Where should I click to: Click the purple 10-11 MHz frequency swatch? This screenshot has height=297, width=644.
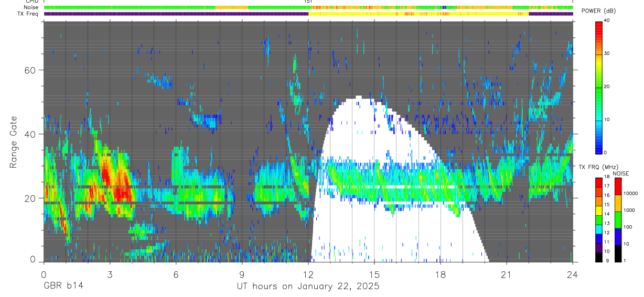(599, 248)
